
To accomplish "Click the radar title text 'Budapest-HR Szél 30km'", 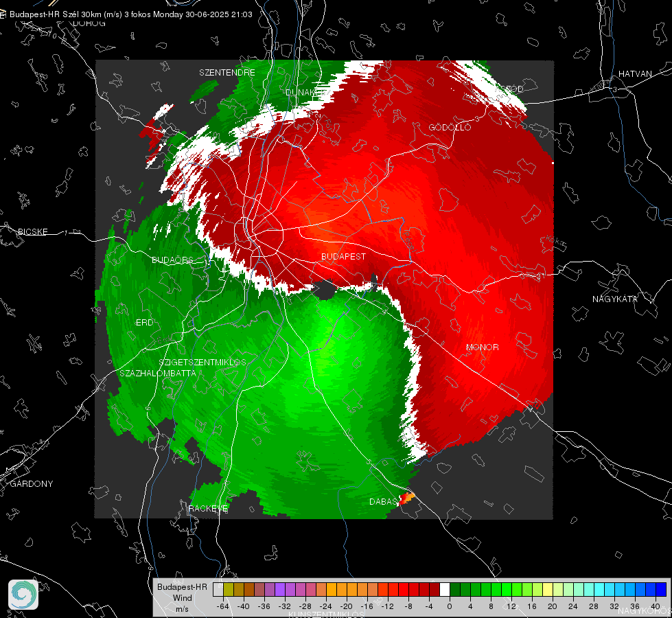I will [56, 14].
